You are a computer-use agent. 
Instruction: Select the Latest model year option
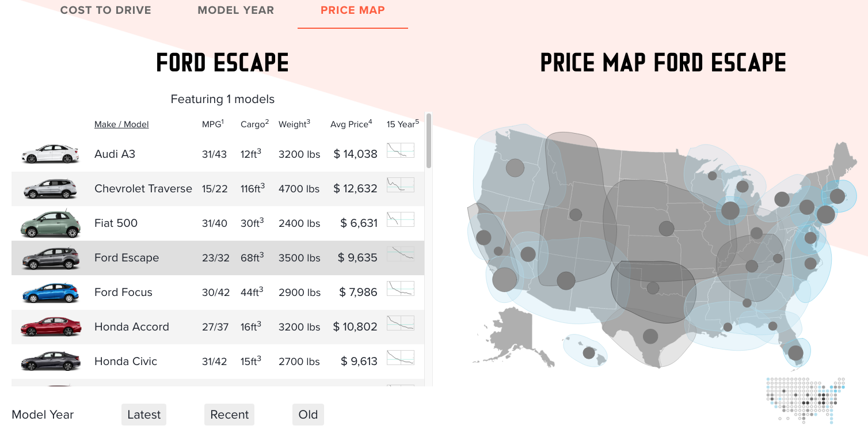144,415
